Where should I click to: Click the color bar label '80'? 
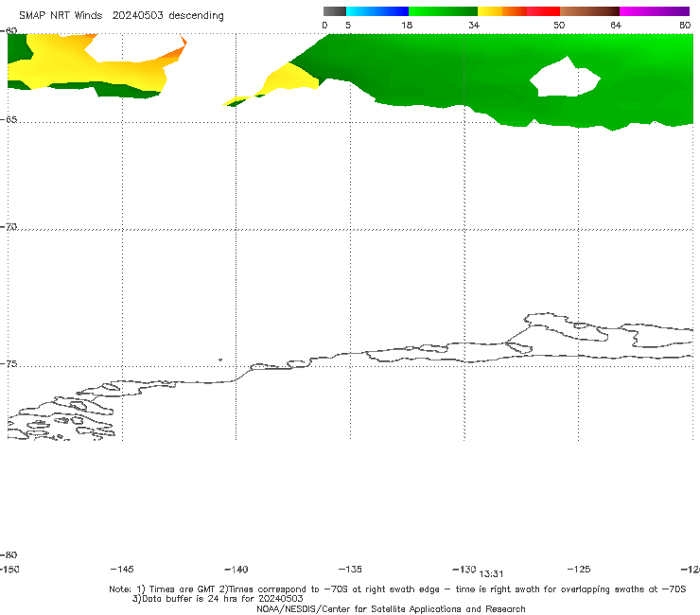[685, 25]
